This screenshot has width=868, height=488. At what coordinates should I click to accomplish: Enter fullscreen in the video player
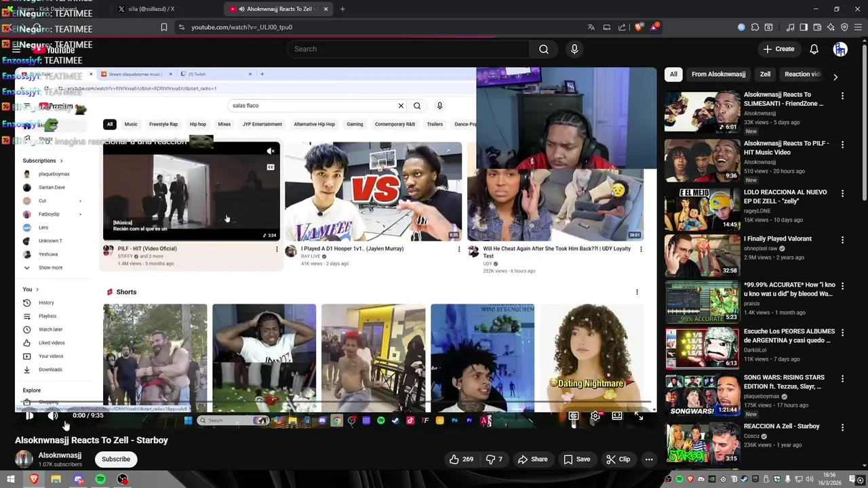tap(639, 416)
